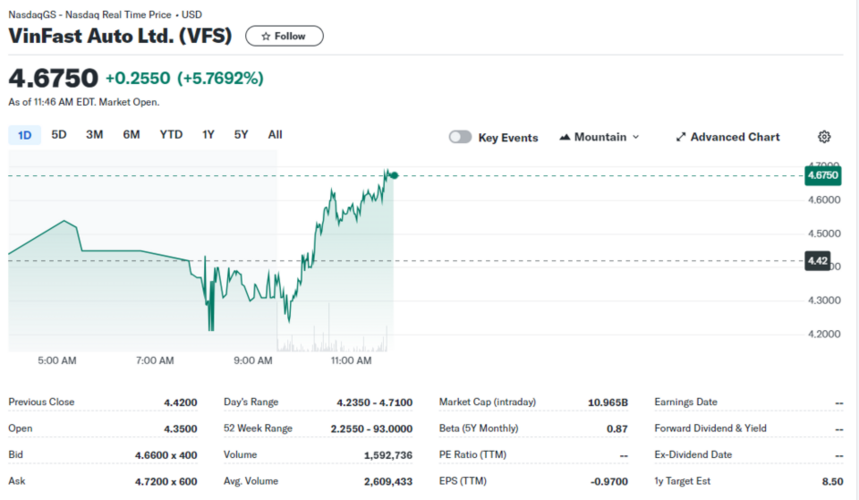Click the green current price dot on chart
859x500 pixels.
pos(394,176)
